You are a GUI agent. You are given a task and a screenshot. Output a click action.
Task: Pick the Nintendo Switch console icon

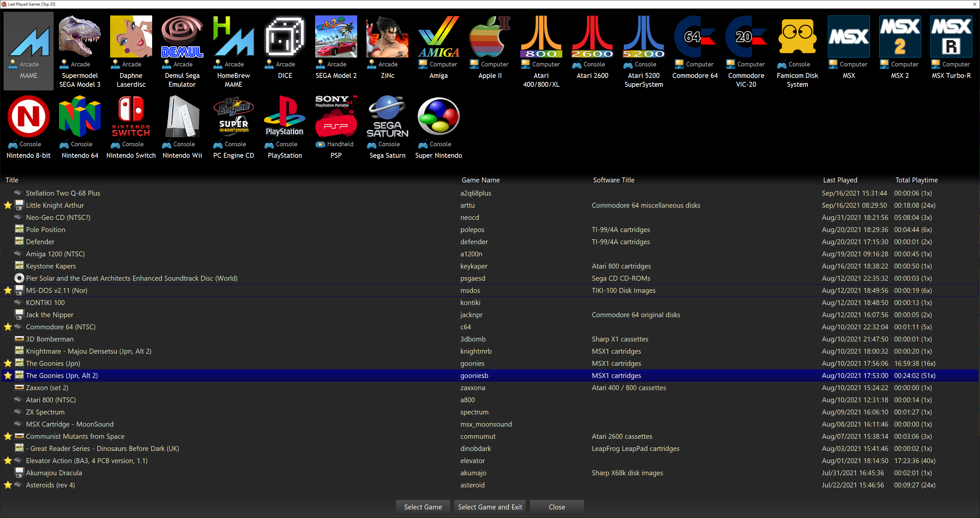click(x=131, y=116)
